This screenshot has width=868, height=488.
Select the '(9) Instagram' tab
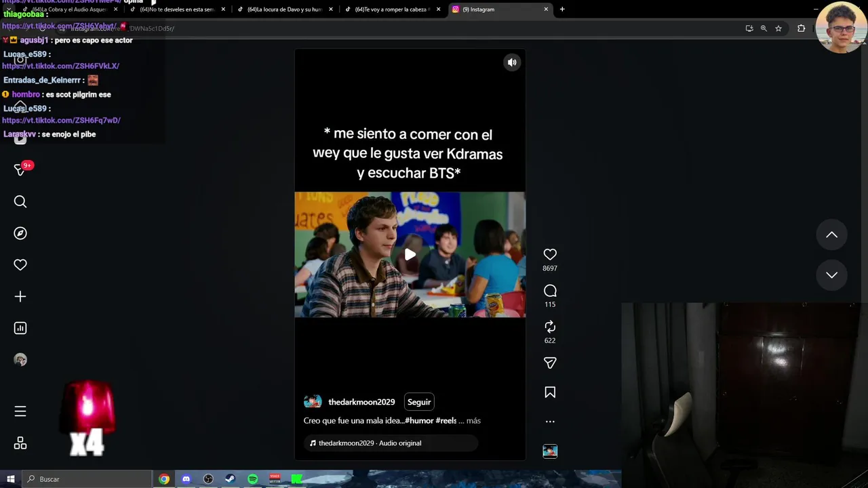pos(500,9)
